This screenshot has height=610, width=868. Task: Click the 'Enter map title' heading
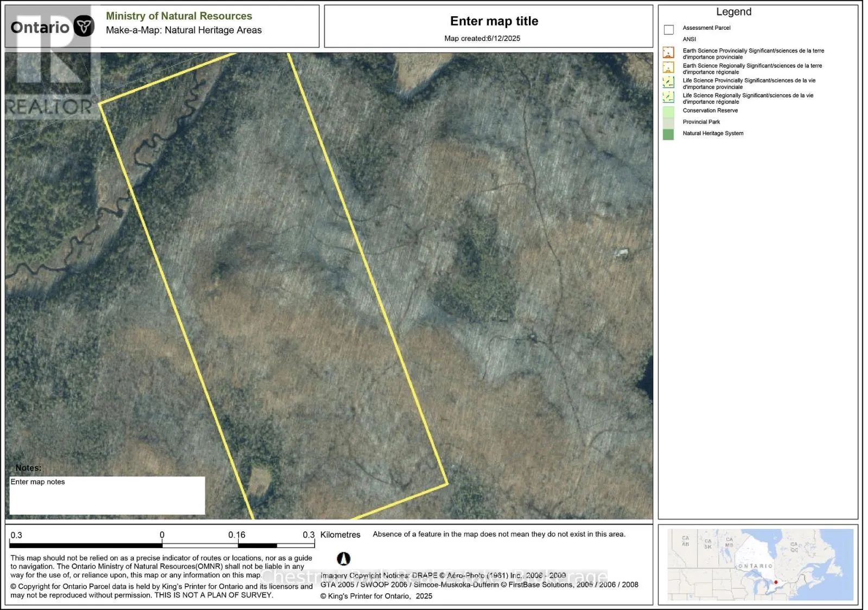[x=494, y=21]
